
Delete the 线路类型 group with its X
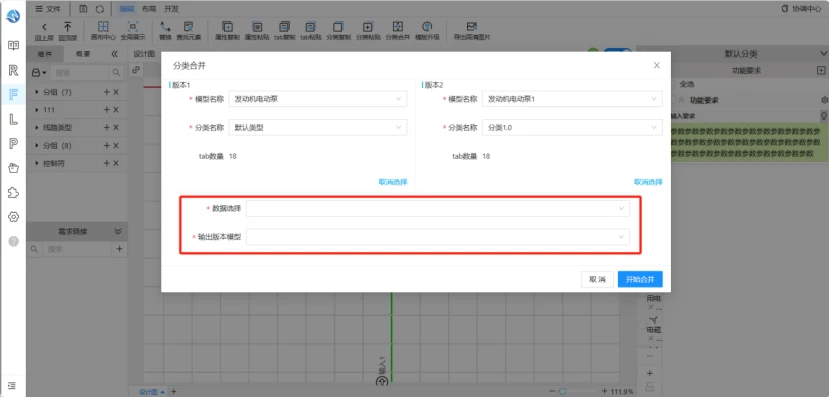(116, 127)
